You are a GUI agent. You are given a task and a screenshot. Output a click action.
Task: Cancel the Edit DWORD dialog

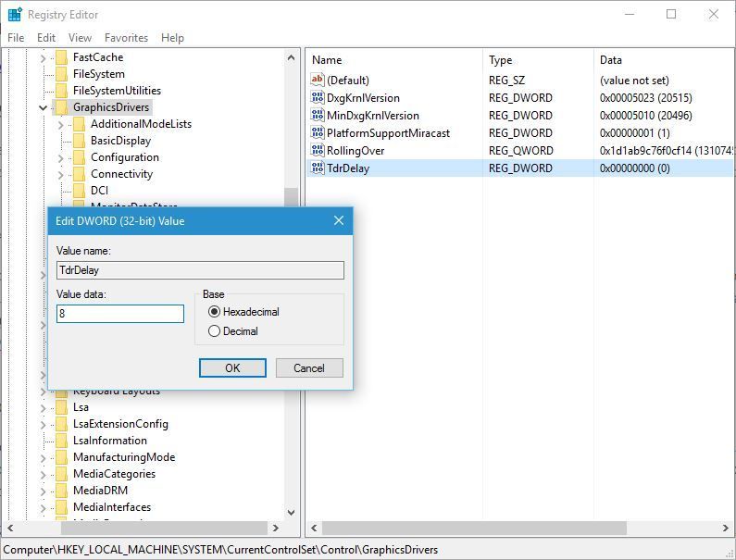tap(309, 368)
